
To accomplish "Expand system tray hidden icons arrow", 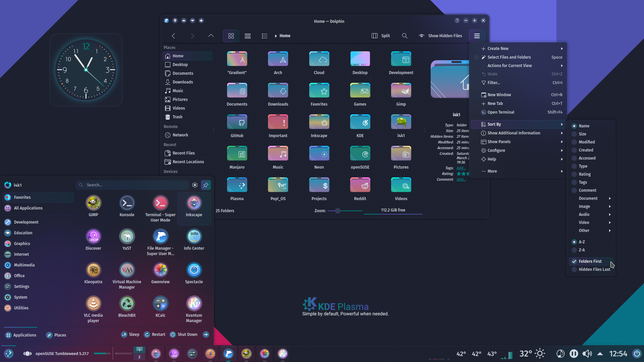I will tap(600, 354).
